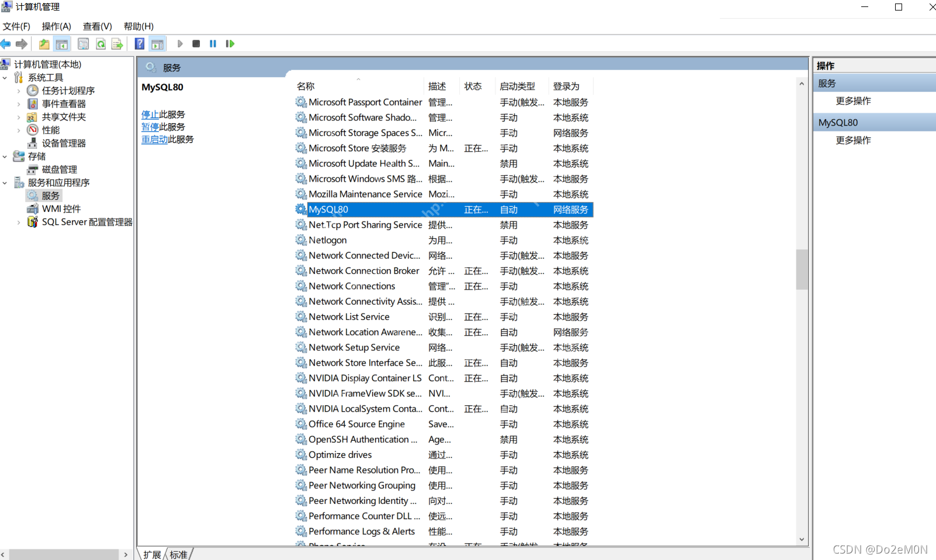This screenshot has height=560, width=936.
Task: Click the Restart Service toolbar icon
Action: [230, 44]
